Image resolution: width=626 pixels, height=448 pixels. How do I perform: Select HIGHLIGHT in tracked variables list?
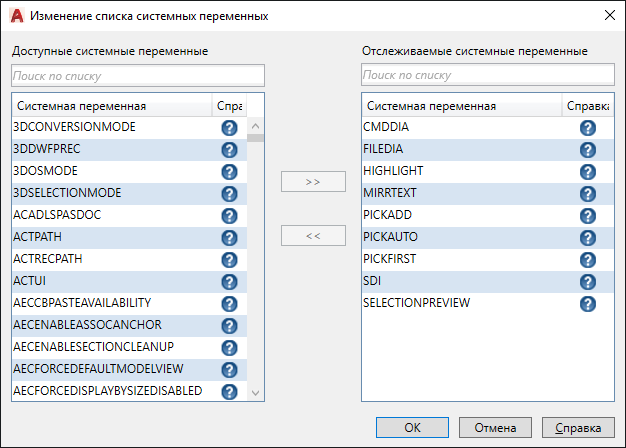(x=393, y=171)
